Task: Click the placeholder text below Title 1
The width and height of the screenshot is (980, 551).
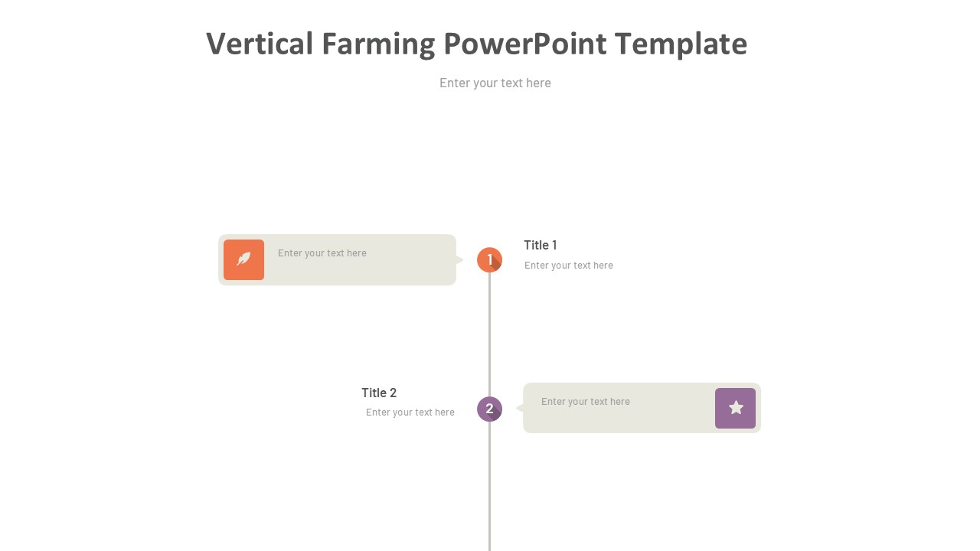Action: point(568,266)
